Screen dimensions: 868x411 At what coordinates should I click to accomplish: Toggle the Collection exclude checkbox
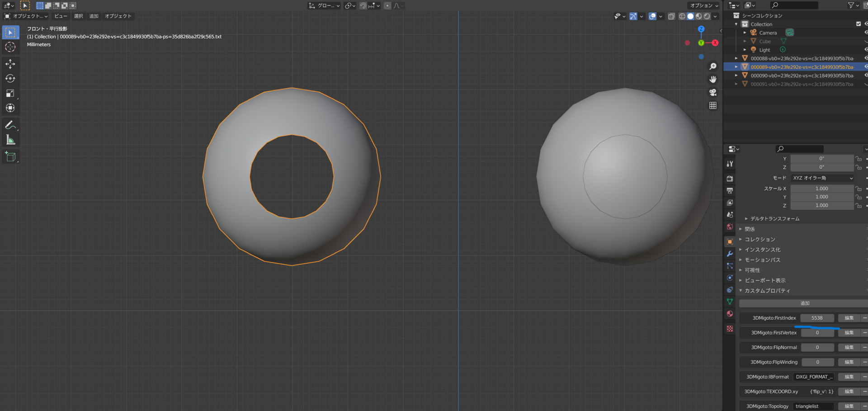859,24
